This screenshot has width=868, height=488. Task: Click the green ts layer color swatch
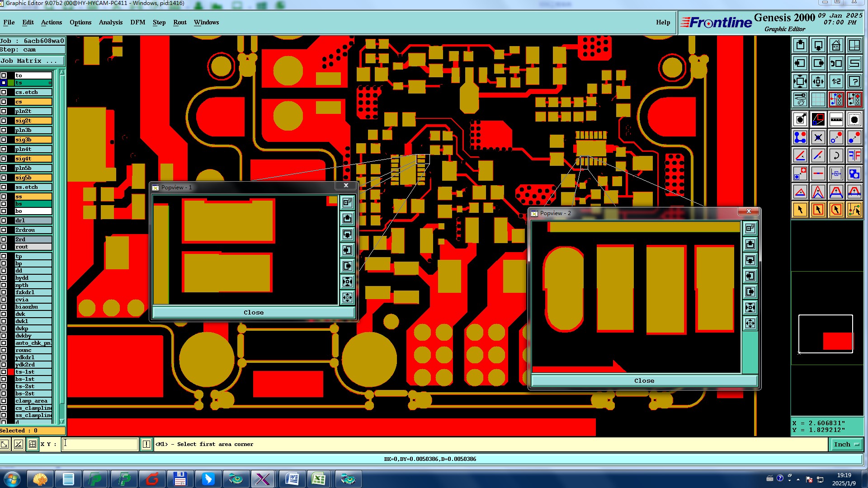11,83
